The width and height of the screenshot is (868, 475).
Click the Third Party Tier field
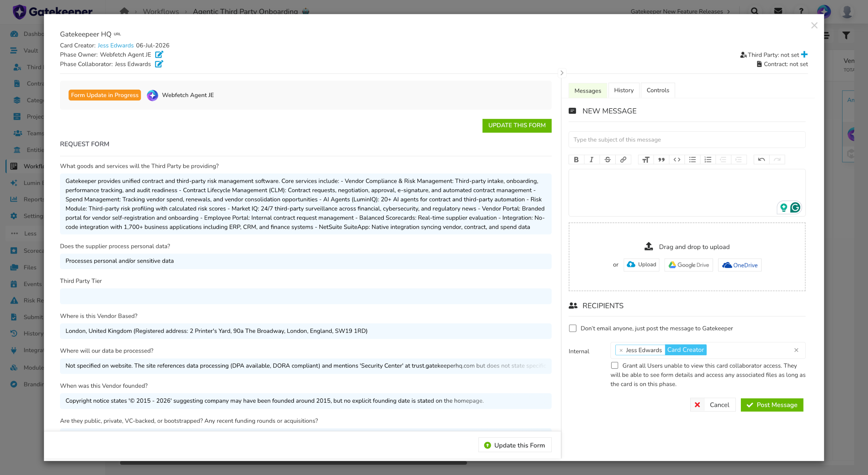pyautogui.click(x=305, y=296)
